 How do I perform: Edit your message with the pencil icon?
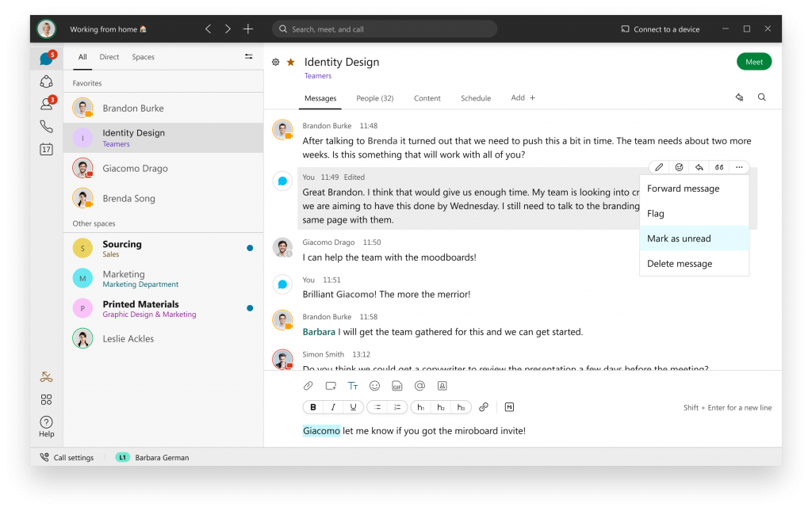click(x=658, y=166)
